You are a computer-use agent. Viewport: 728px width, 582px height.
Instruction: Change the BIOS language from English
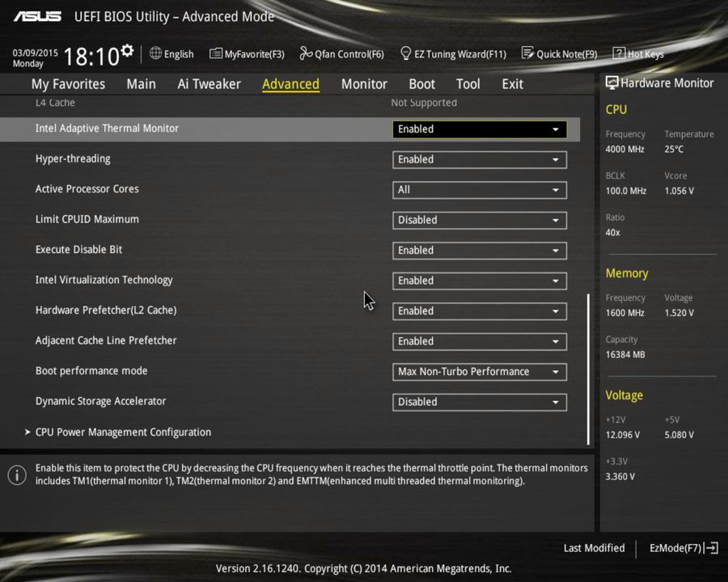(171, 53)
